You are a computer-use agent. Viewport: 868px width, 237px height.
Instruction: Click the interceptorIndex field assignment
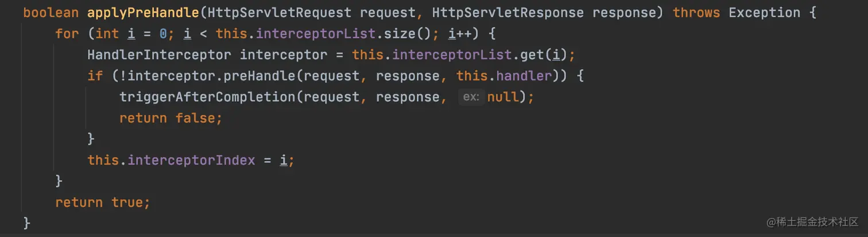(x=191, y=160)
